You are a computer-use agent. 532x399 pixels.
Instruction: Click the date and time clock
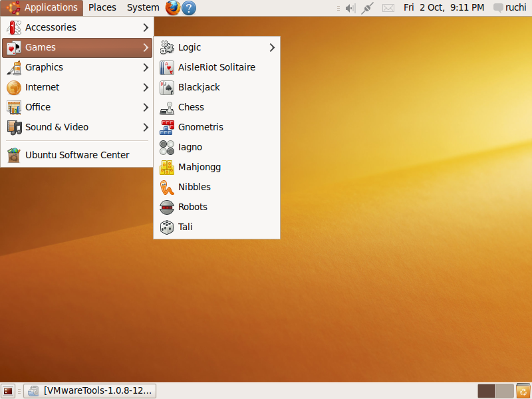pyautogui.click(x=444, y=7)
